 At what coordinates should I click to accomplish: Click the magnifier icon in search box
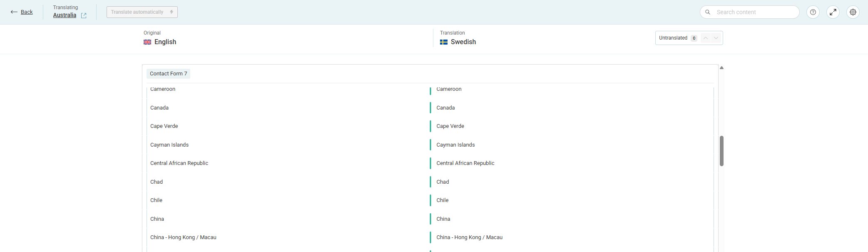pos(708,12)
